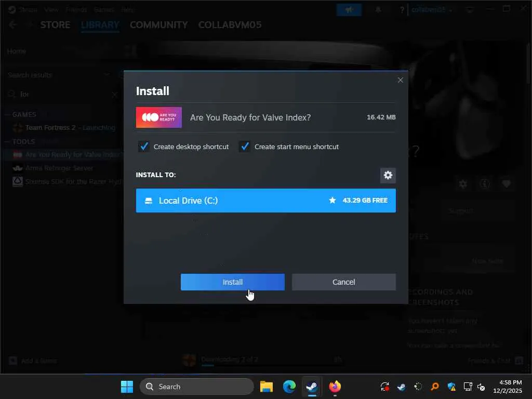
Task: Open the Support link on game page
Action: click(460, 211)
